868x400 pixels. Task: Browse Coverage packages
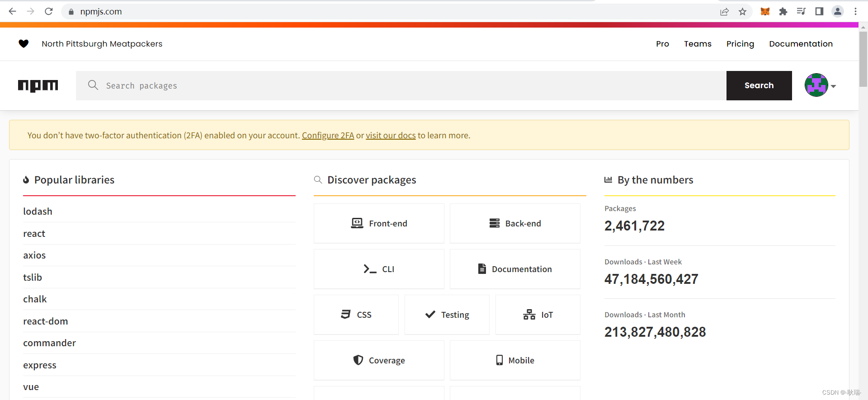tap(379, 360)
